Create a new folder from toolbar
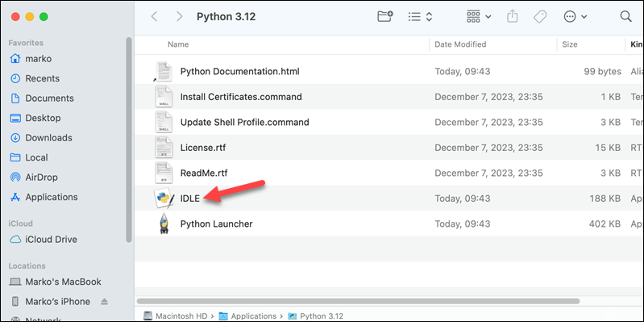The image size is (644, 322). [x=384, y=16]
